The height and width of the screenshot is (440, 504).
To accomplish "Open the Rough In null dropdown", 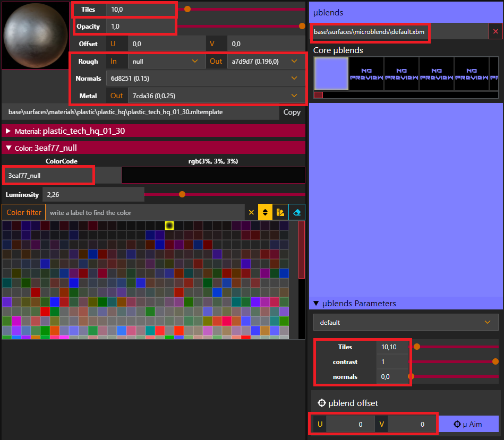I will coord(166,62).
